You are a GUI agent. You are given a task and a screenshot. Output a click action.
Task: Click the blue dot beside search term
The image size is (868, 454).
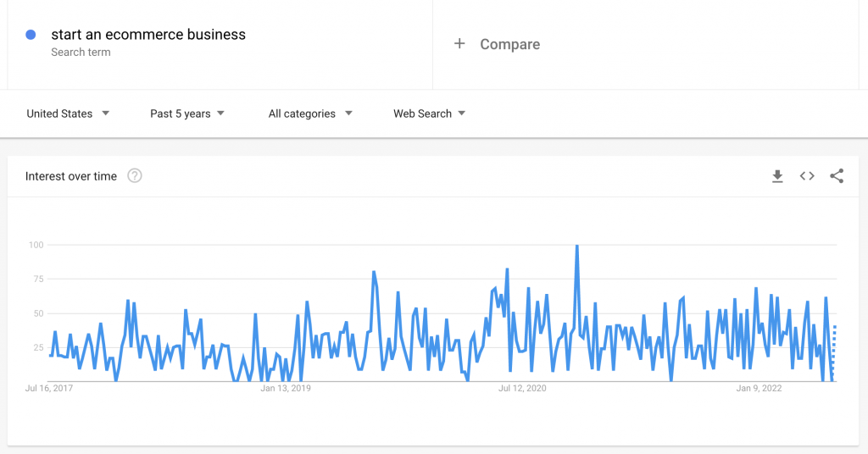(31, 35)
